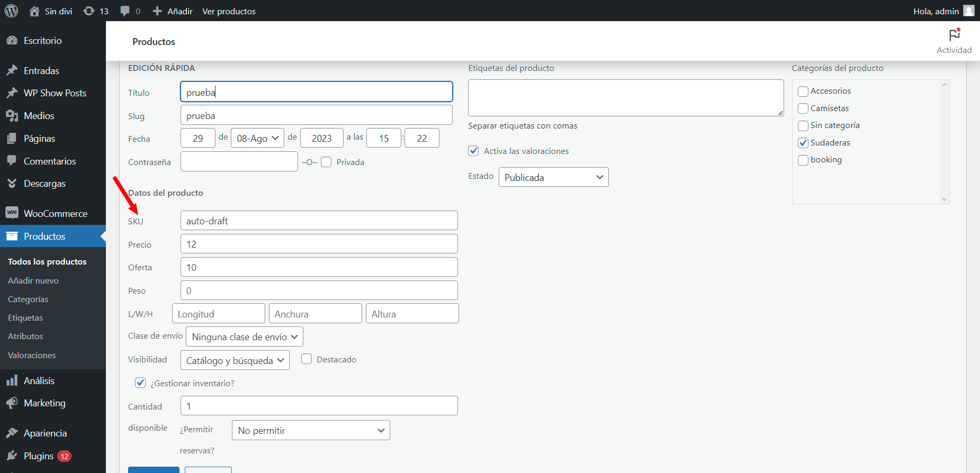980x473 pixels.
Task: Open the Estado dropdown Publicada
Action: 554,177
